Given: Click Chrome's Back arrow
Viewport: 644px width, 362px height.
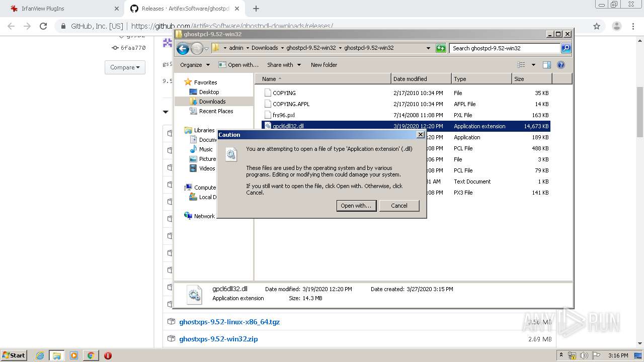Looking at the screenshot, I should (x=11, y=26).
